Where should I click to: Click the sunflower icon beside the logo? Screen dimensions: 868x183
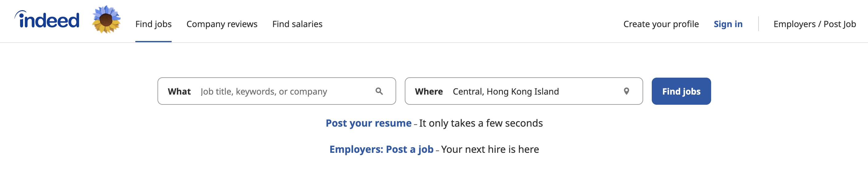[x=106, y=20]
